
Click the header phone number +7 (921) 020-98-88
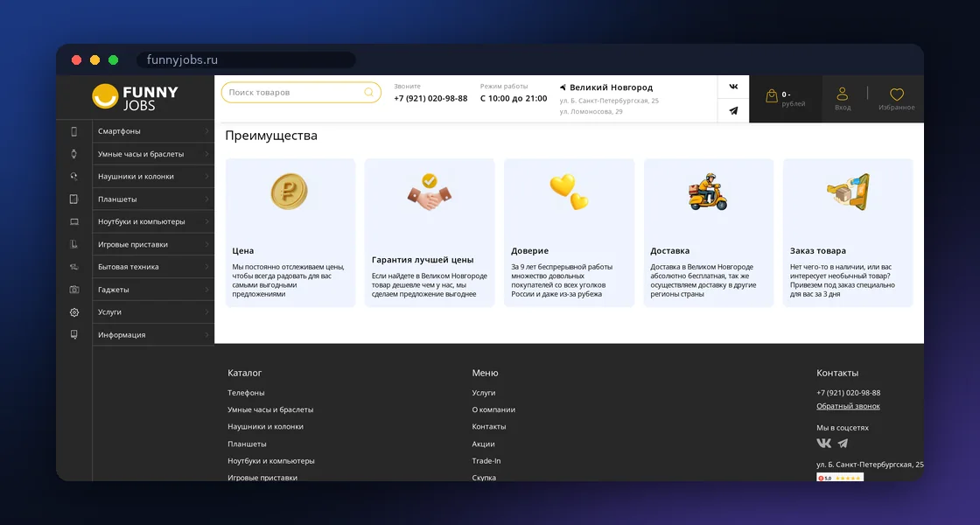pos(430,99)
